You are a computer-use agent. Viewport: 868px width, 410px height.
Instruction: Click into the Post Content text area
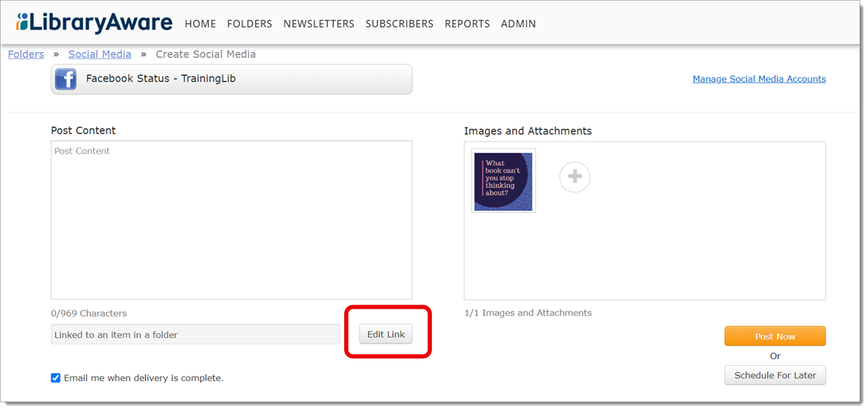click(x=231, y=220)
